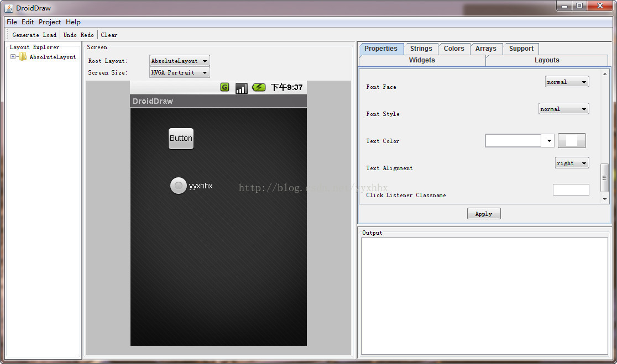This screenshot has width=617, height=364.
Task: Open the Project menu
Action: coord(50,22)
